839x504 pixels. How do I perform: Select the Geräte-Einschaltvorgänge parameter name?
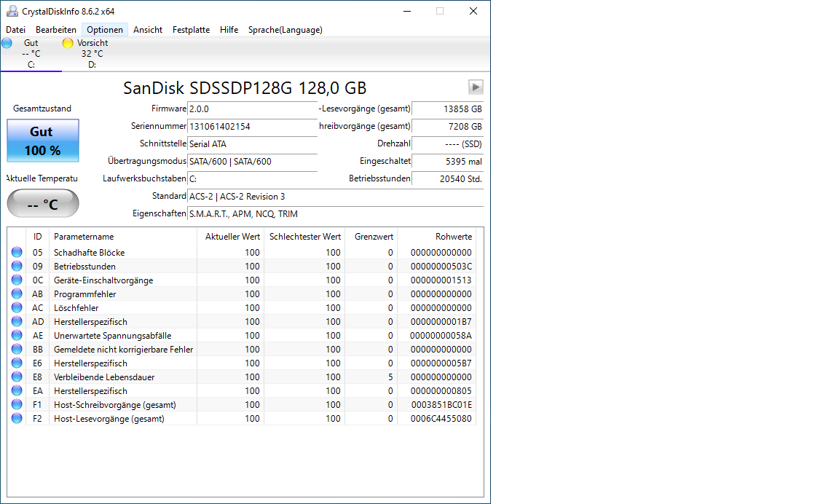pyautogui.click(x=103, y=280)
